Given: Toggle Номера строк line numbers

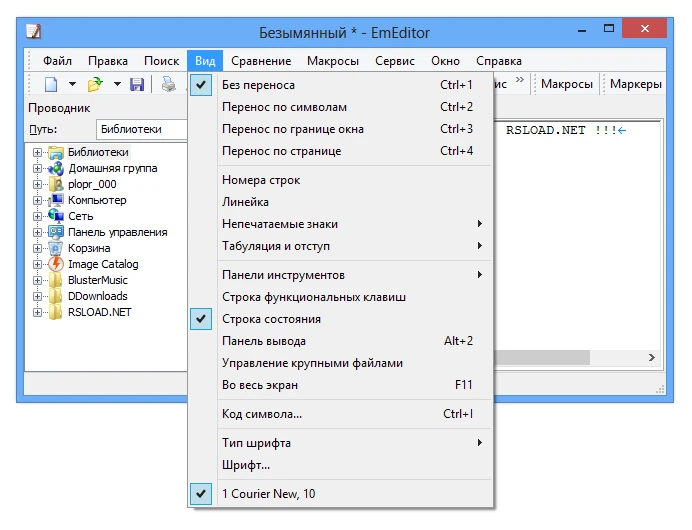Looking at the screenshot, I should 260,180.
